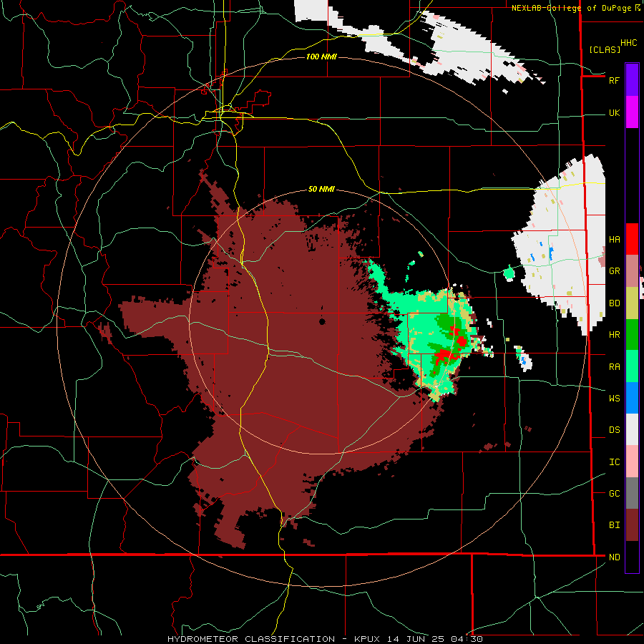Click the gray GC ground clutter swatch
The width and height of the screenshot is (644, 644).
click(632, 493)
